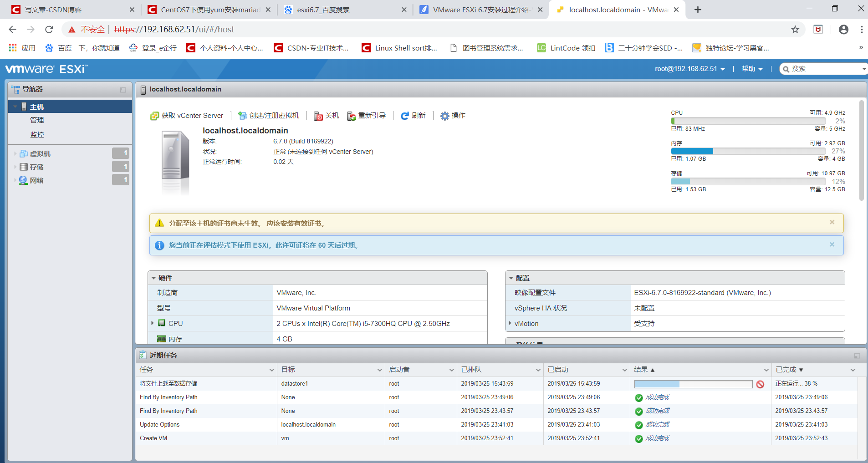Click the browser address bar URL
868x463 pixels.
[x=174, y=30]
